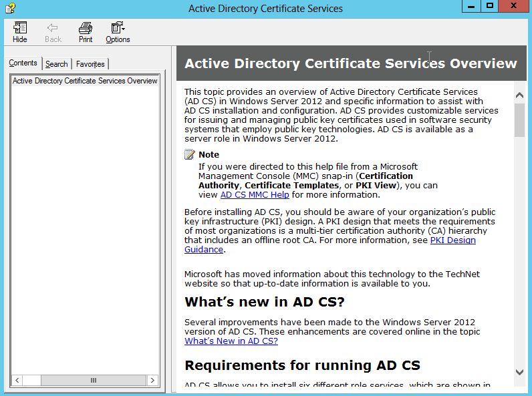The image size is (532, 396).
Task: Click the 'What's new in AD CS?' heading
Action: coord(265,302)
